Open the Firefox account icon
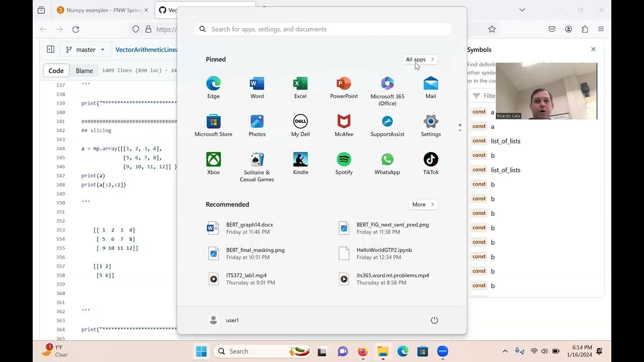Image resolution: width=644 pixels, height=362 pixels. click(x=569, y=29)
